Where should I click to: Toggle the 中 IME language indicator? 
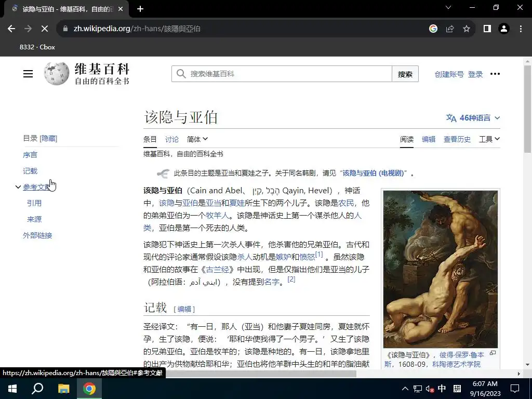tap(442, 389)
